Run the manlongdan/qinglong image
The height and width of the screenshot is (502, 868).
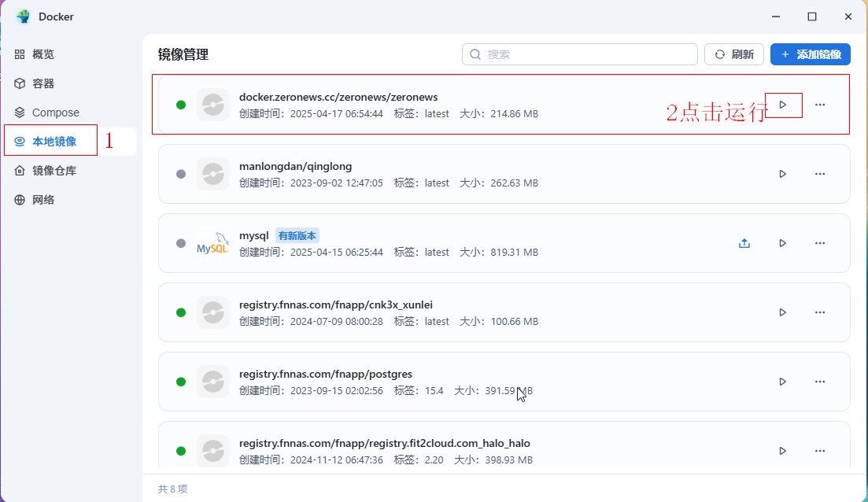click(783, 174)
